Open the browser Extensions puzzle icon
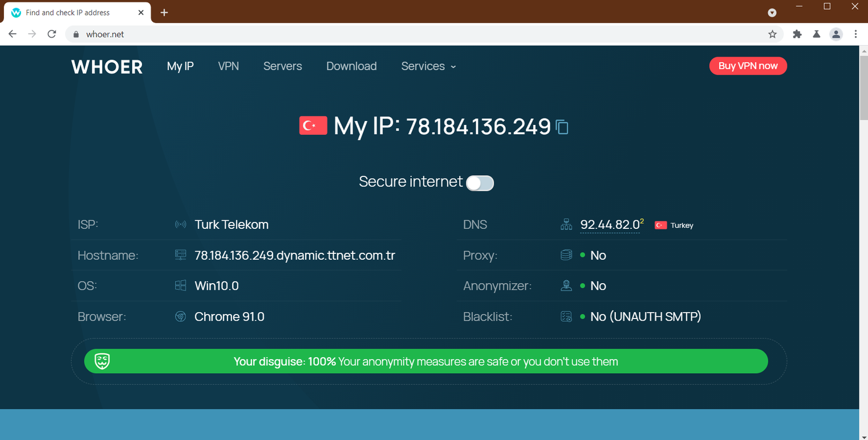Screen dimensions: 868x440 click(797, 34)
